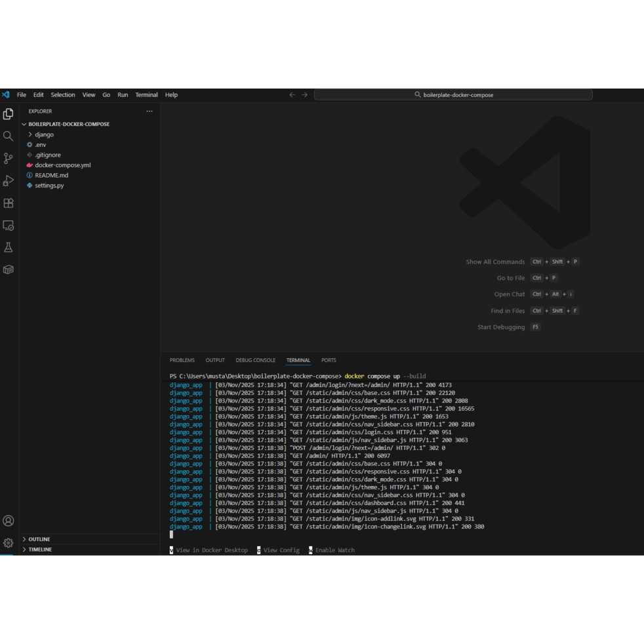Screen dimensions: 644x644
Task: Open Source Control view
Action: tap(9, 159)
